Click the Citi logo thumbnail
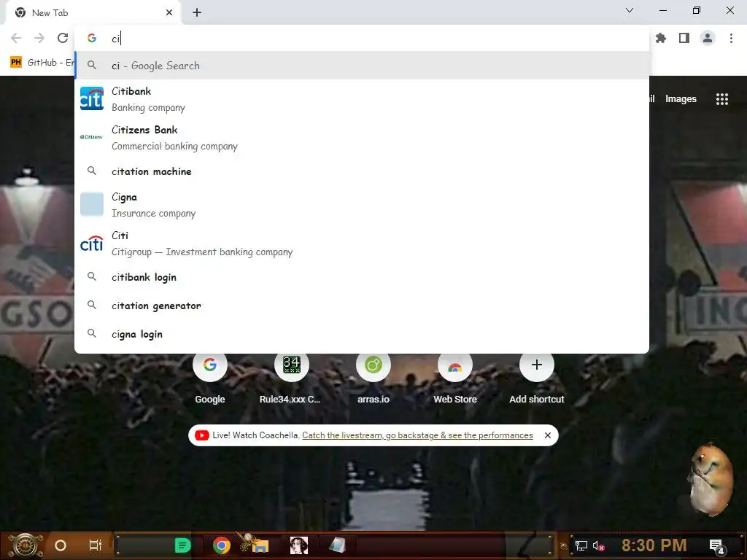Image resolution: width=747 pixels, height=560 pixels. (91, 244)
